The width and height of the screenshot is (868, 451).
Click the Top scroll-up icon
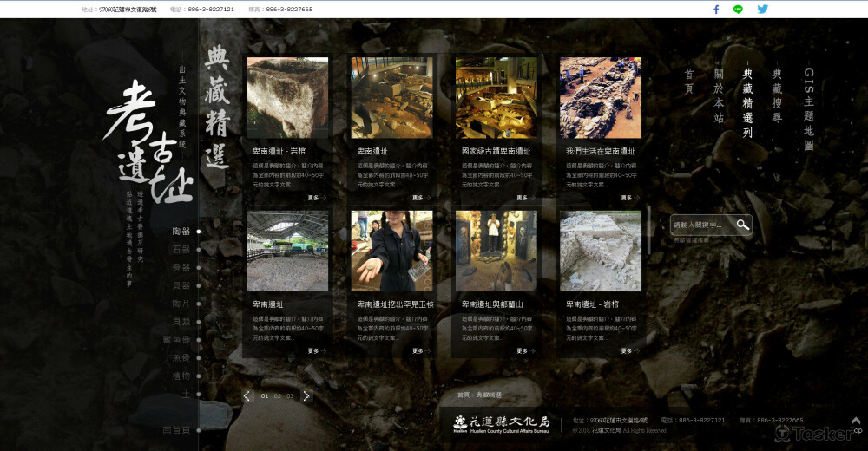click(855, 425)
